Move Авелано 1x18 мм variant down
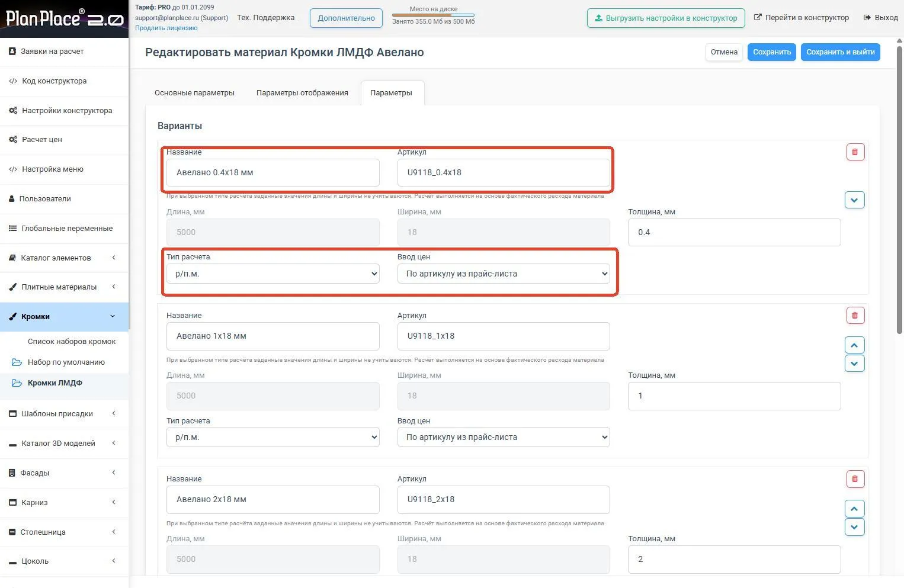The image size is (904, 588). tap(854, 364)
